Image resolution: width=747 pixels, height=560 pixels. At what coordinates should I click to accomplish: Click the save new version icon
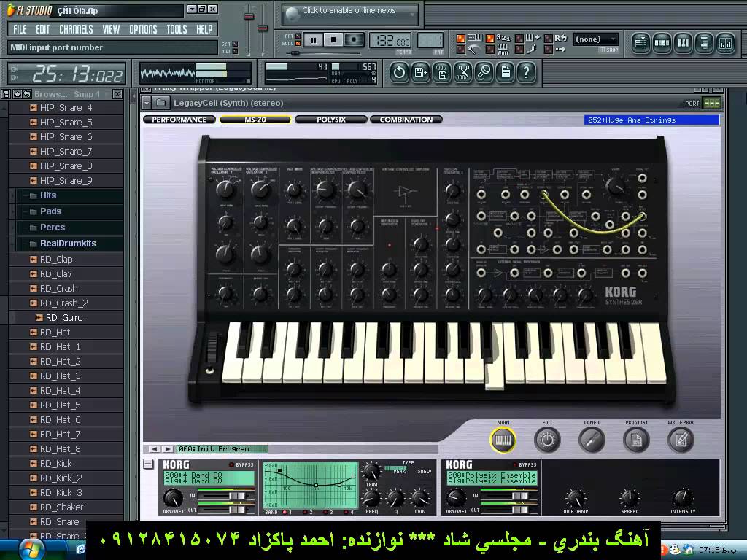(421, 73)
